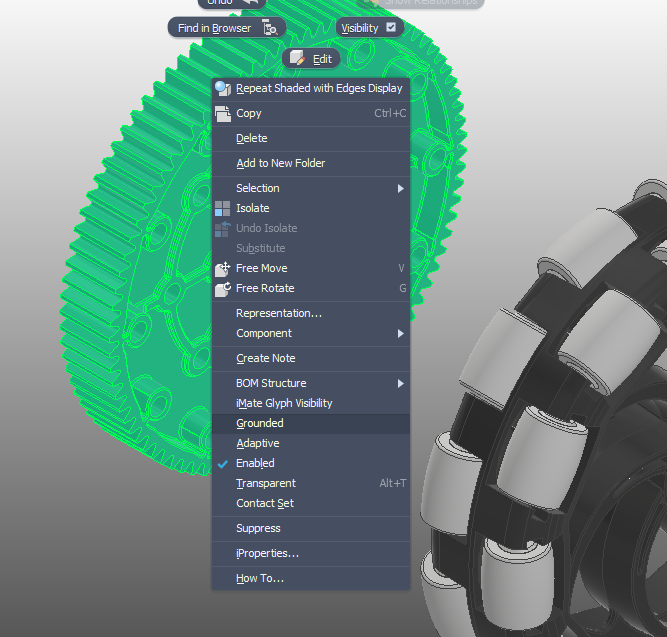This screenshot has height=637, width=667.
Task: Select Contact Set option
Action: pos(311,503)
